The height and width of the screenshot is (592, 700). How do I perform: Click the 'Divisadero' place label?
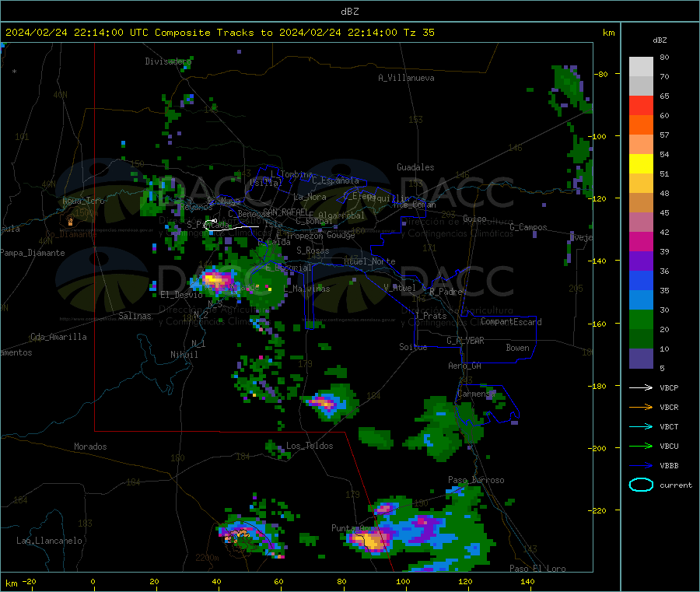pos(168,61)
